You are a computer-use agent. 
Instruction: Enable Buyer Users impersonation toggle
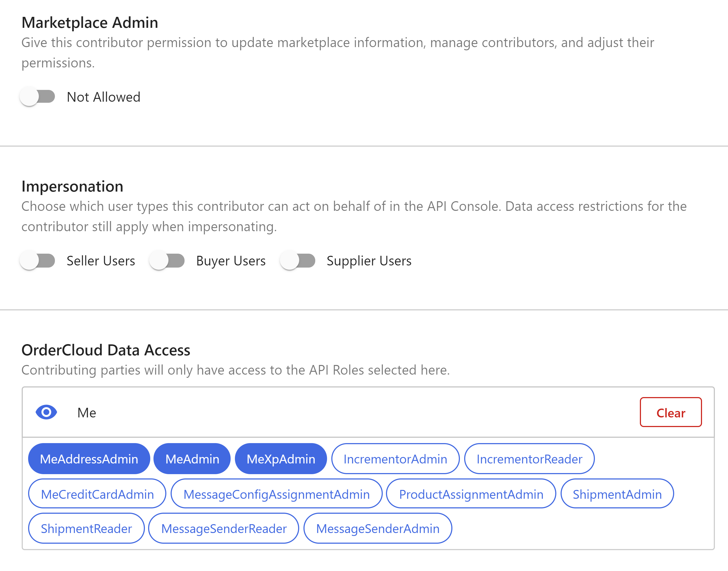[x=167, y=260]
